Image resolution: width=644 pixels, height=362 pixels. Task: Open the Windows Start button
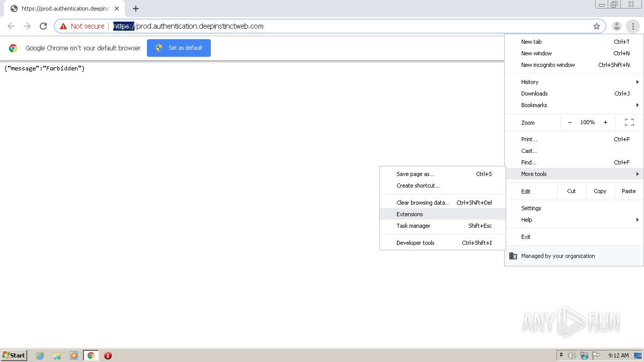tap(14, 355)
